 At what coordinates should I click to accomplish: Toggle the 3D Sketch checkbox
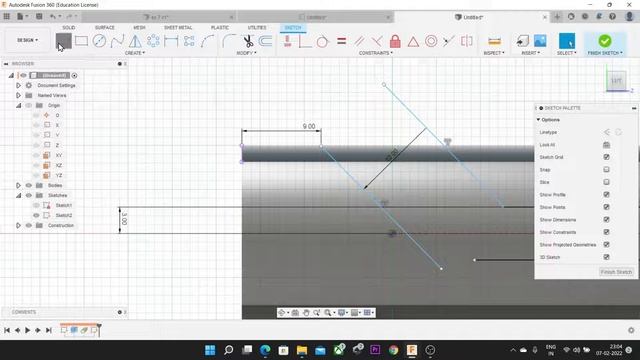[606, 257]
